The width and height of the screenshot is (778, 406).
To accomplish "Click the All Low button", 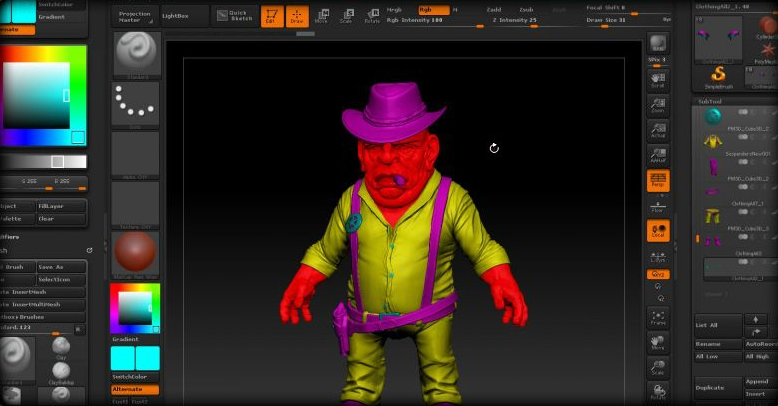I will [718, 356].
